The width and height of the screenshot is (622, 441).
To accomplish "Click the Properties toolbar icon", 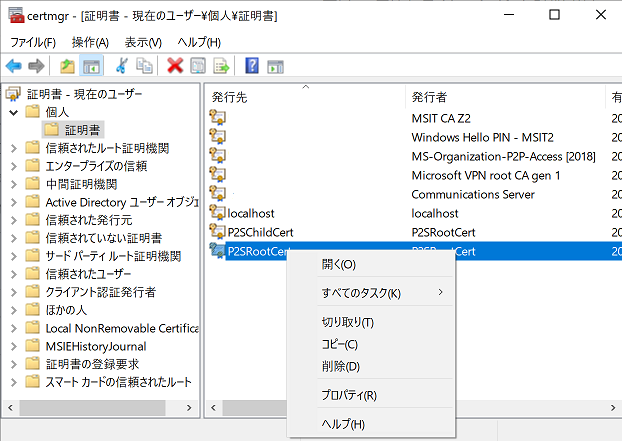I will coord(198,66).
